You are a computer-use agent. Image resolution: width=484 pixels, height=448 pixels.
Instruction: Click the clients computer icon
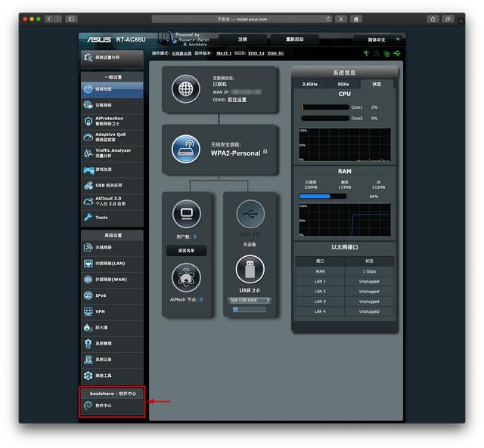click(187, 214)
